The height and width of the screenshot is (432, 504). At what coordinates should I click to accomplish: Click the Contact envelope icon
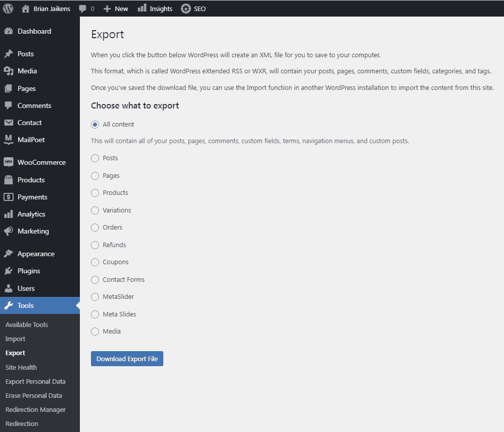point(9,123)
